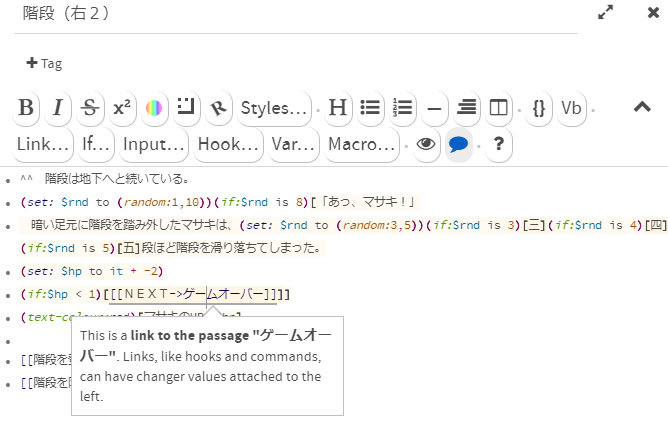Add a tag with the +Tag button
This screenshot has height=430, width=668.
(43, 63)
